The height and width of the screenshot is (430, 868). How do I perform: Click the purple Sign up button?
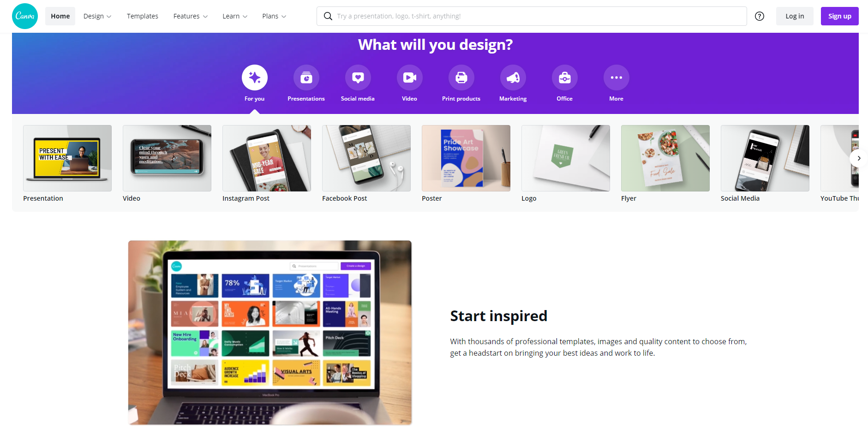[x=840, y=16]
